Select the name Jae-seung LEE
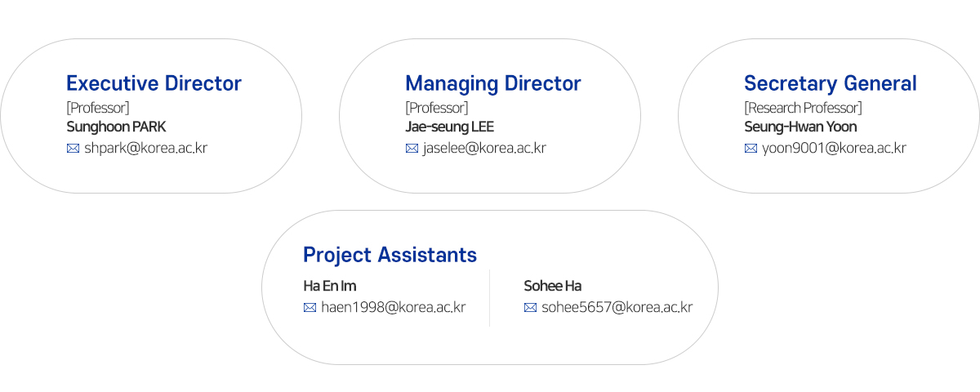Viewport: 980px width, 392px height. 449,127
